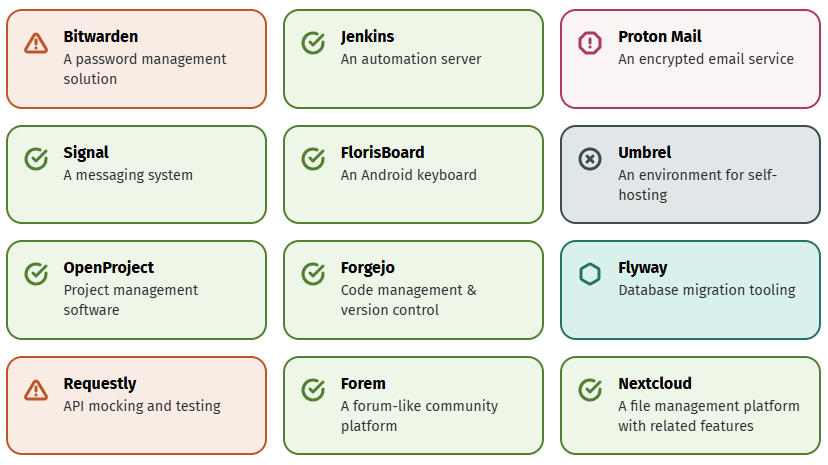Viewport: 828px width, 465px height.
Task: Click the checkmark icon beside Forgejo
Action: coord(313,273)
